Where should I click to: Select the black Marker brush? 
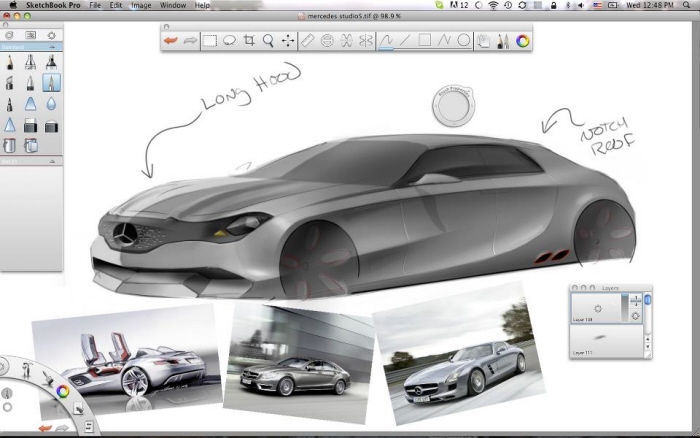[x=51, y=62]
